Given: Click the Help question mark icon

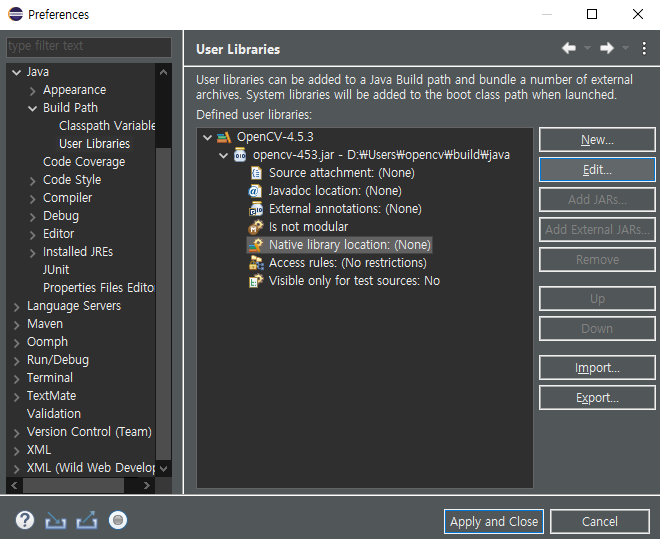Looking at the screenshot, I should [25, 520].
